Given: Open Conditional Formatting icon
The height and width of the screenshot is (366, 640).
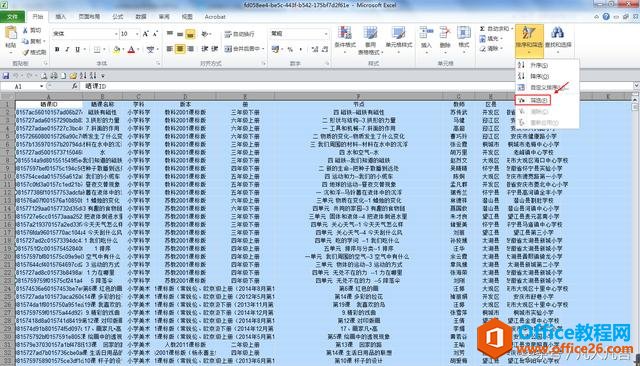Looking at the screenshot, I should [x=345, y=33].
